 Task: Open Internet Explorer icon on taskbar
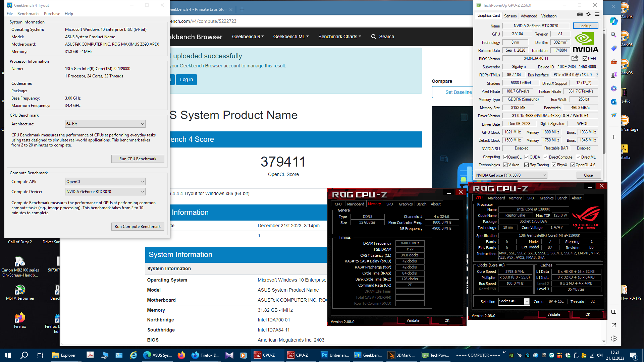pos(133,355)
